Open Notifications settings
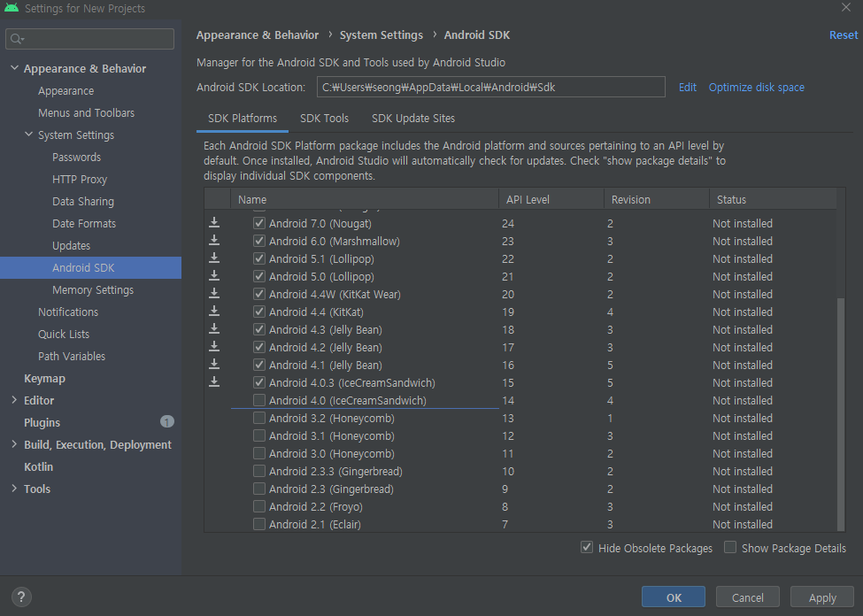The height and width of the screenshot is (616, 863). (68, 312)
